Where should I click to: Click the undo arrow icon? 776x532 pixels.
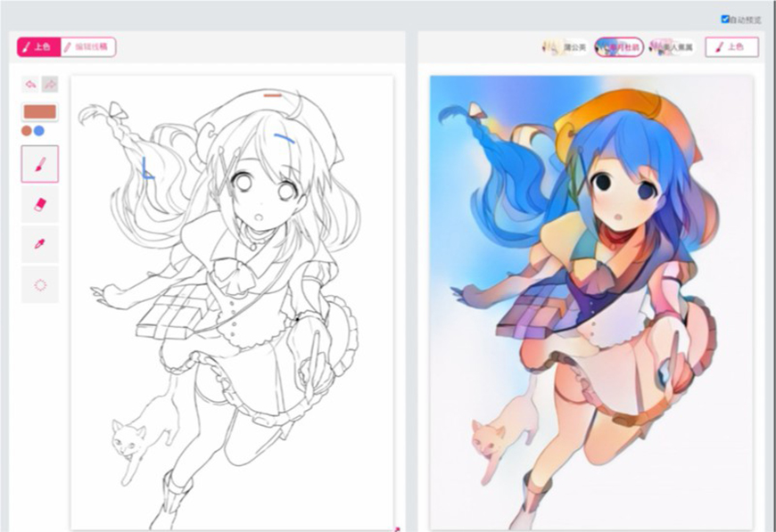pos(30,84)
